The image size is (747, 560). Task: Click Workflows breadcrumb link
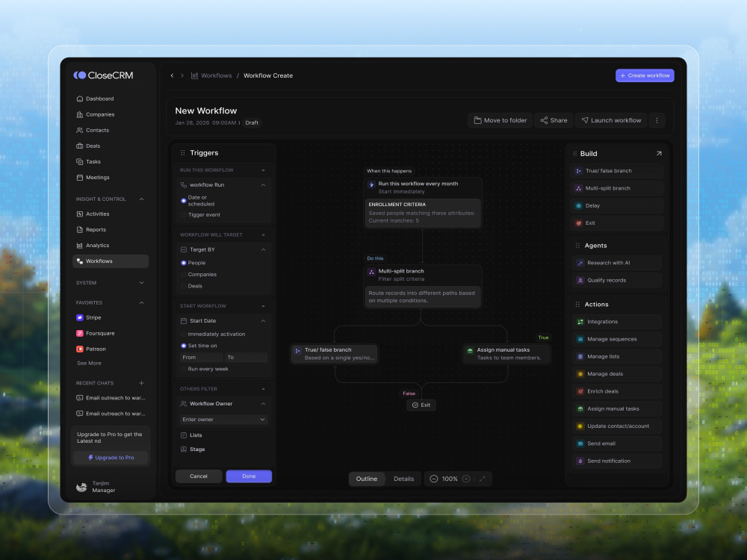[x=211, y=75]
